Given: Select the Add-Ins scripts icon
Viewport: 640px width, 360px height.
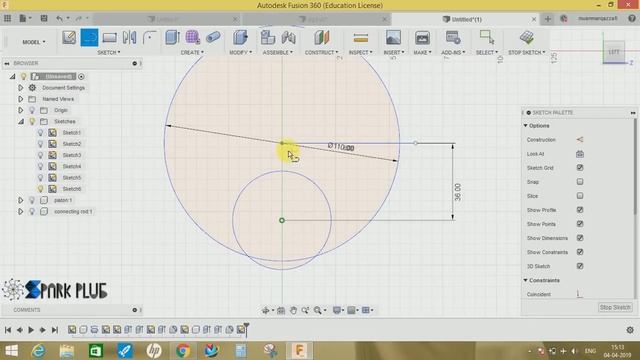Looking at the screenshot, I should (453, 38).
